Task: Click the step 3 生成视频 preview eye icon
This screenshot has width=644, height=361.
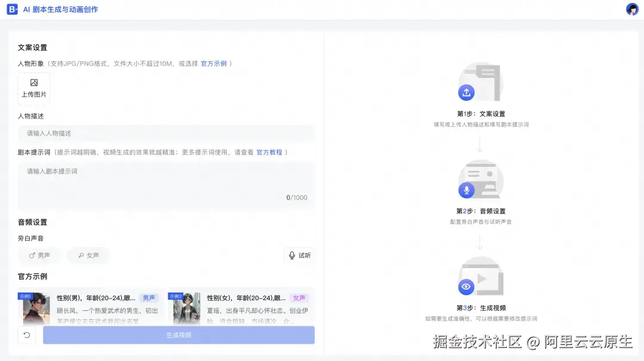Action: [x=466, y=286]
